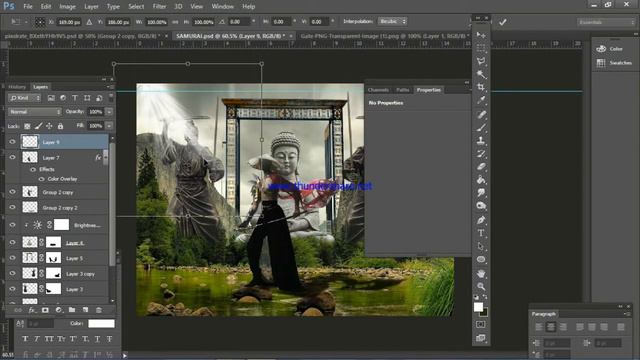Hide Layer 9 visibility eye
640x360 pixels.
tap(12, 142)
